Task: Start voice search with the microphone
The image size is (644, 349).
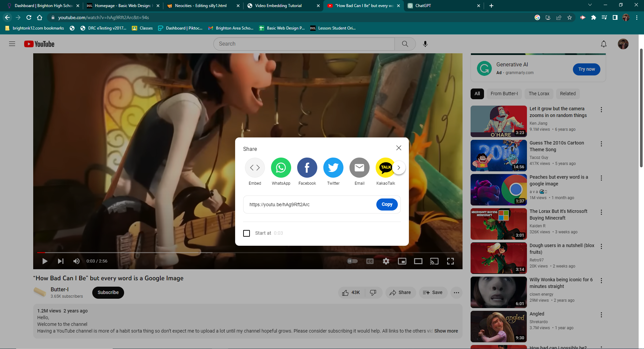Action: point(425,44)
